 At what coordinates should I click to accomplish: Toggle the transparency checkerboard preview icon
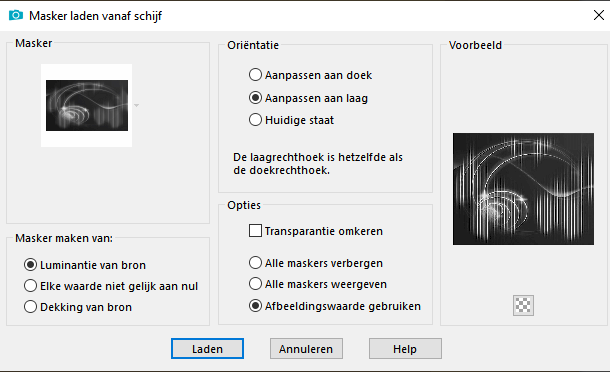click(x=523, y=305)
